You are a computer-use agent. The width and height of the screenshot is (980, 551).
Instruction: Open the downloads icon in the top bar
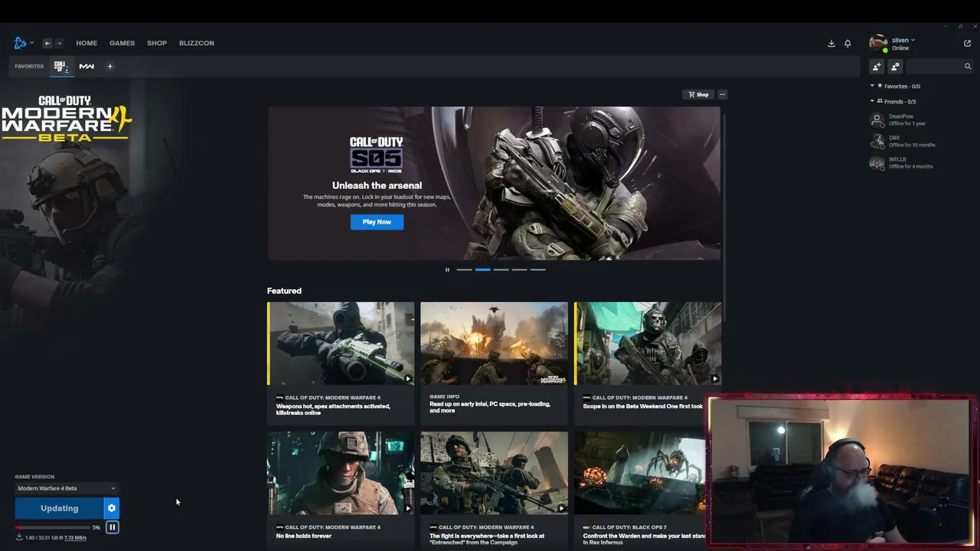coord(831,44)
